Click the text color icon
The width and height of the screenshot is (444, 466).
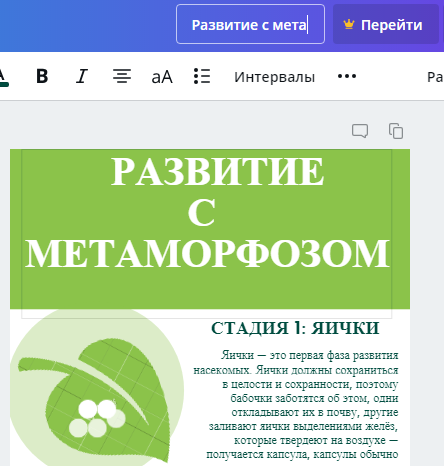[x=3, y=77]
